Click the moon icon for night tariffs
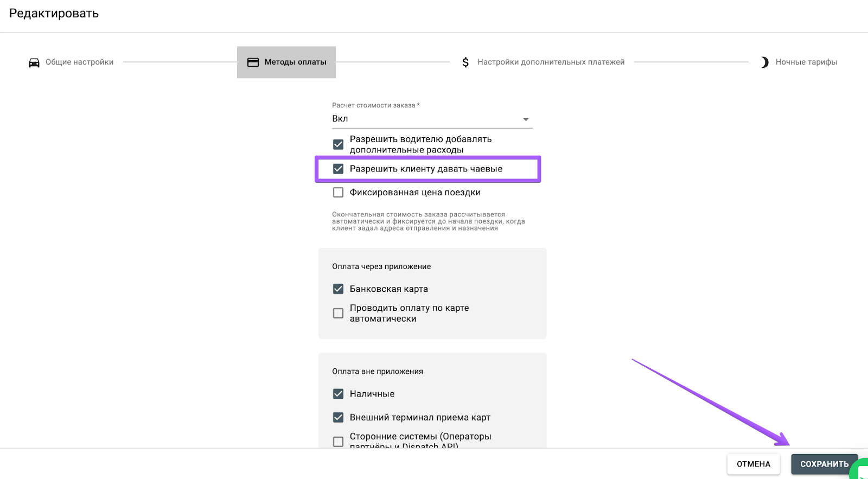 click(764, 62)
